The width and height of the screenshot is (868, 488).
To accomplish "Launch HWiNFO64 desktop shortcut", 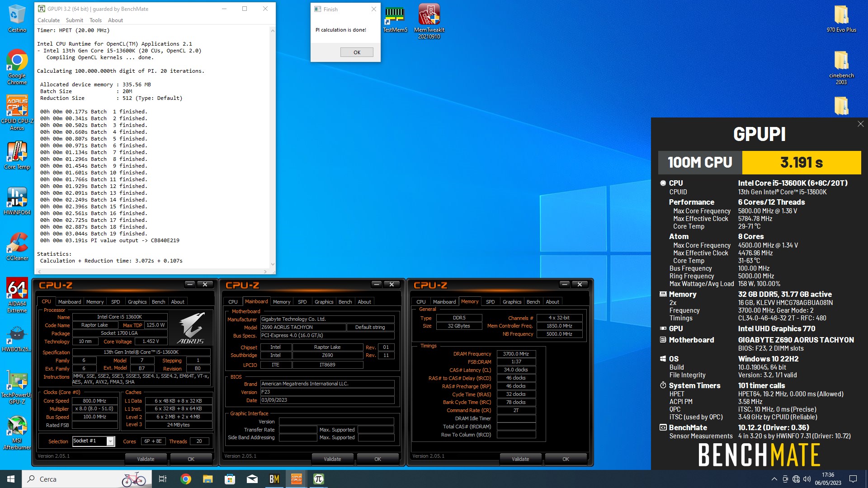I will click(17, 201).
